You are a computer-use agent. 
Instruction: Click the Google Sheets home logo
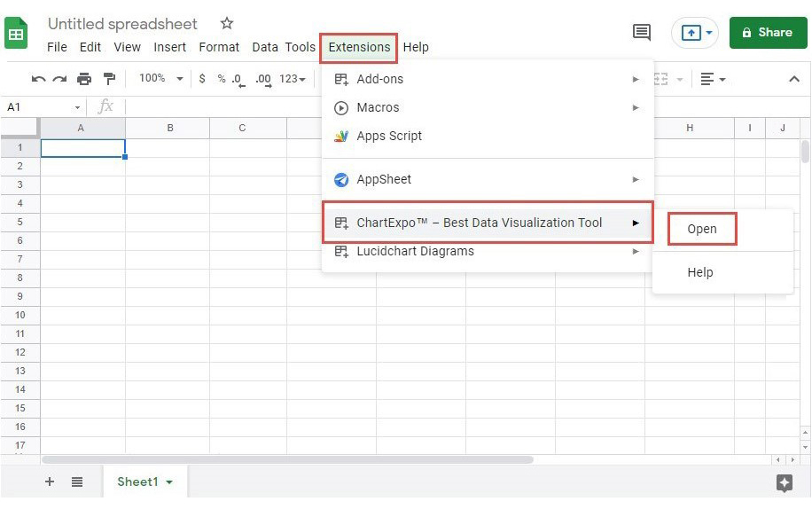16,33
